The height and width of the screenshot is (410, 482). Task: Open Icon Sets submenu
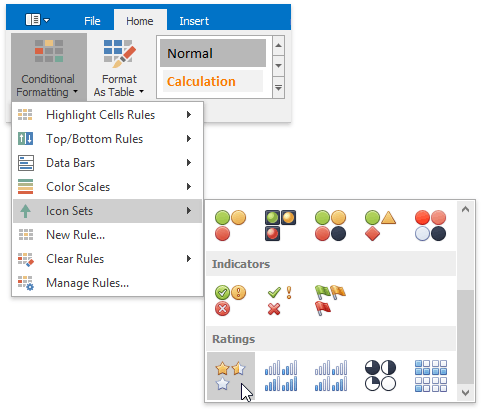(x=107, y=211)
